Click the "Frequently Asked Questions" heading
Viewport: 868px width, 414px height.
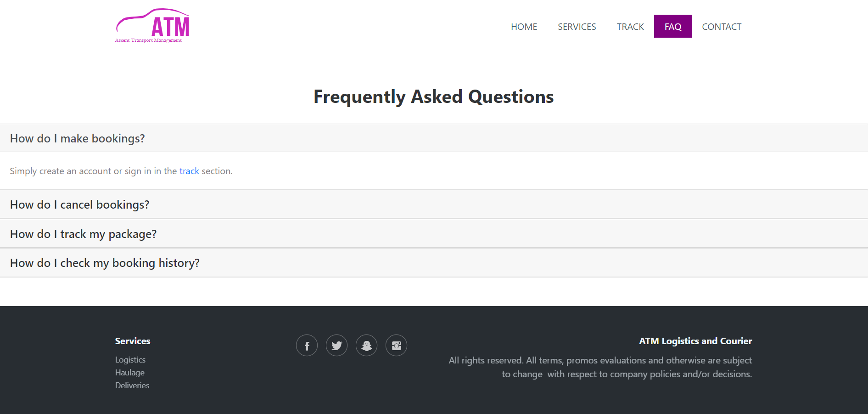[433, 96]
